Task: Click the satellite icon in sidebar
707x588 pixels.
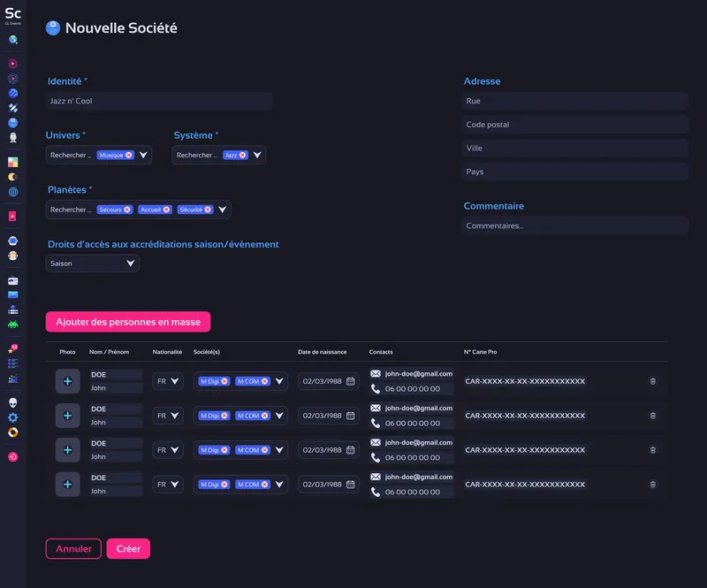Action: 13,108
